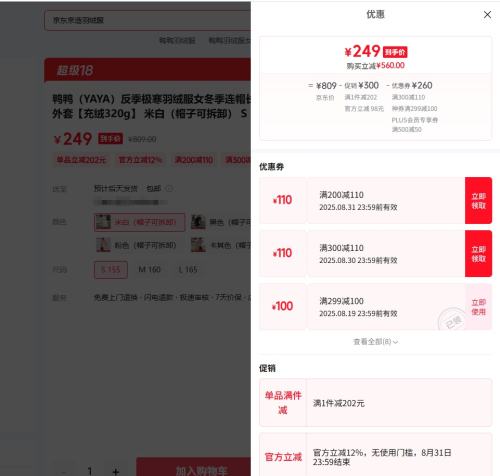Screen dimensions: 500x476
Task: Click the ¥100 amount on 满299减100 coupon
Action: pos(282,306)
